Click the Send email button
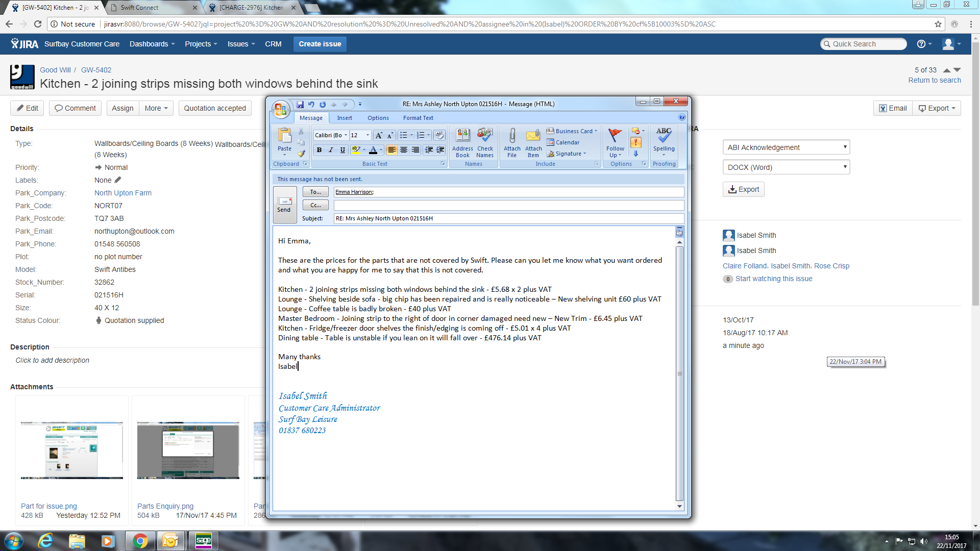The image size is (980, 551). 284,205
